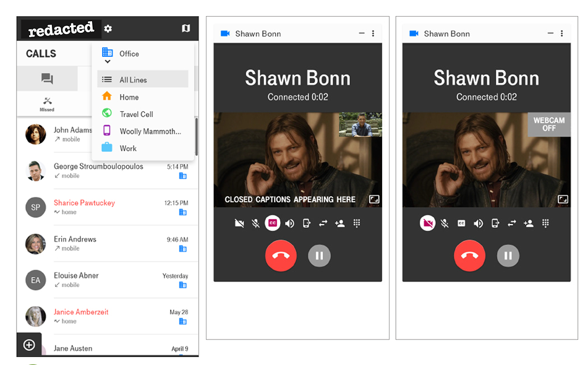
Task: Hang up the middle call
Action: click(281, 255)
